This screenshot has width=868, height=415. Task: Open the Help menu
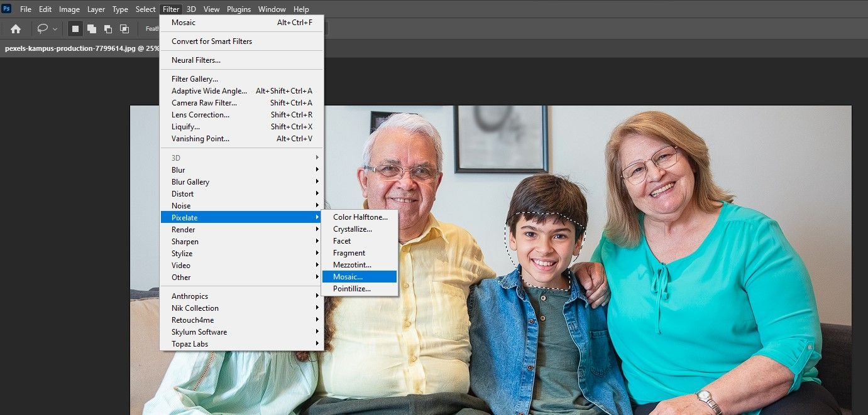tap(301, 9)
